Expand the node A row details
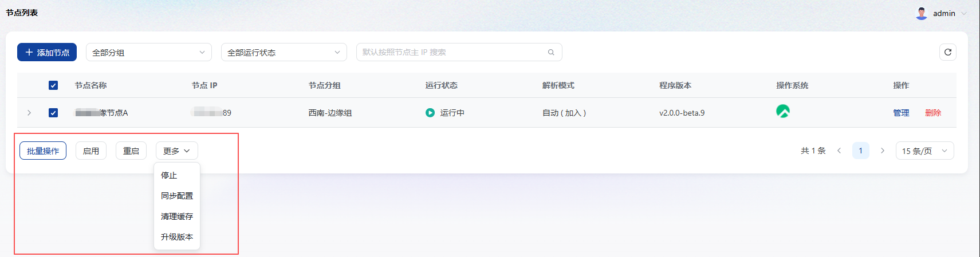Screen dimensions: 980x257 (x=29, y=113)
